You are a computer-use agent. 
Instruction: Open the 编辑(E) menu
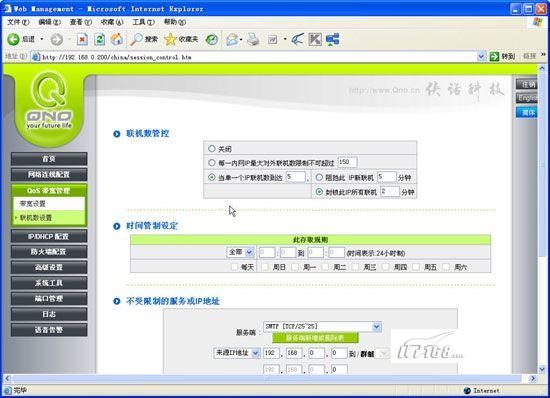coord(49,22)
